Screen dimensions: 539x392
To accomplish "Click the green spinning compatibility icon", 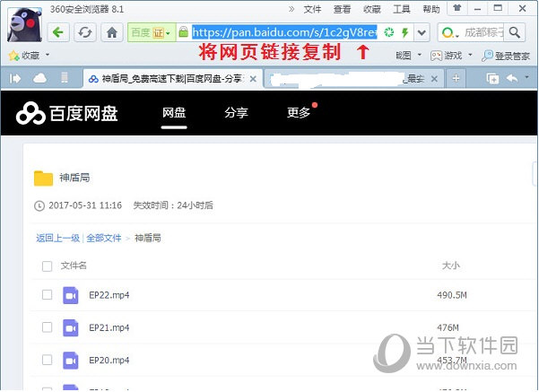I will (x=389, y=32).
